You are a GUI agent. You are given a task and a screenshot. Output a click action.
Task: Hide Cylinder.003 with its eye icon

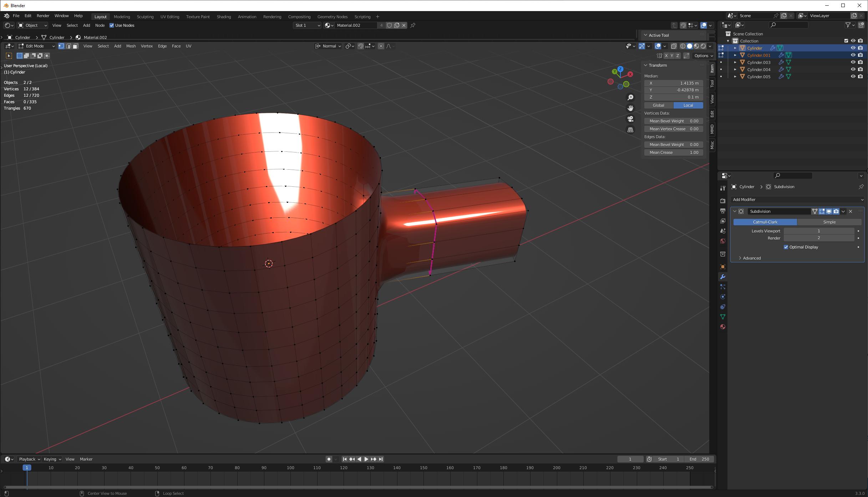tap(853, 62)
